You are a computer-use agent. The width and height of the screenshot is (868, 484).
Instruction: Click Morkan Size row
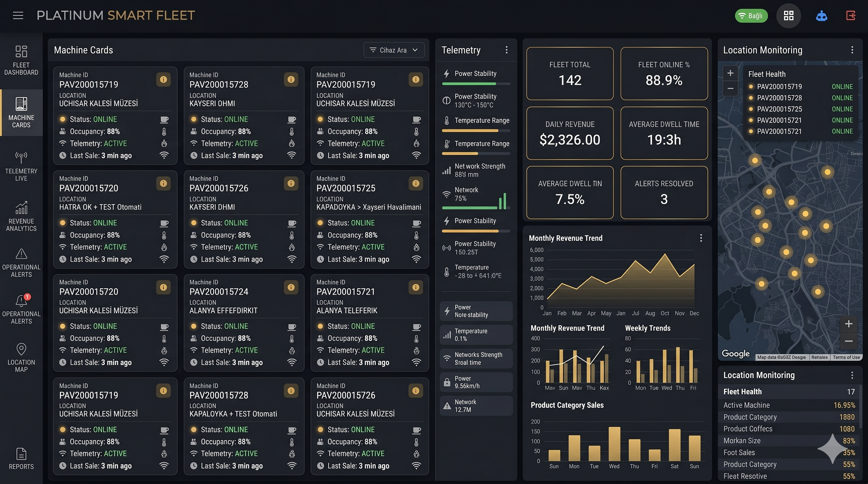coord(789,441)
